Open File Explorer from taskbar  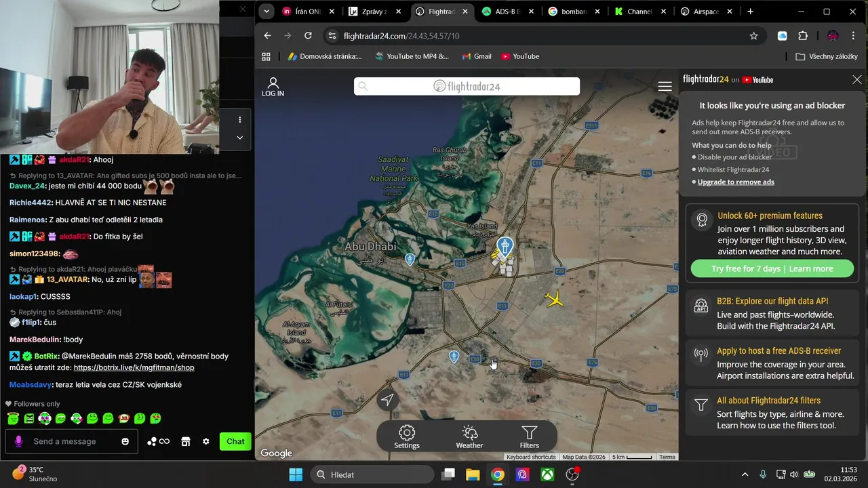tap(473, 474)
